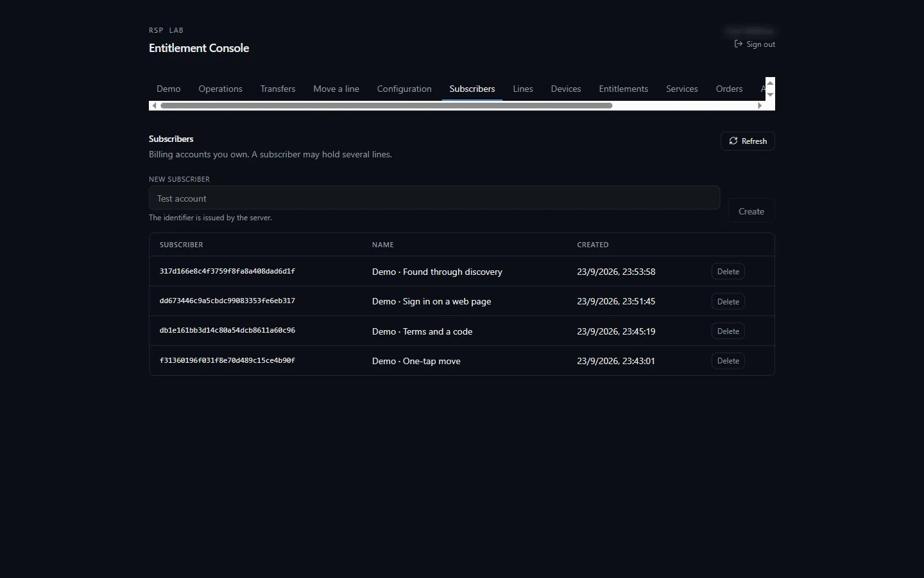Click the name "Demo · Sign in on a web page"
This screenshot has width=924, height=578.
click(432, 301)
